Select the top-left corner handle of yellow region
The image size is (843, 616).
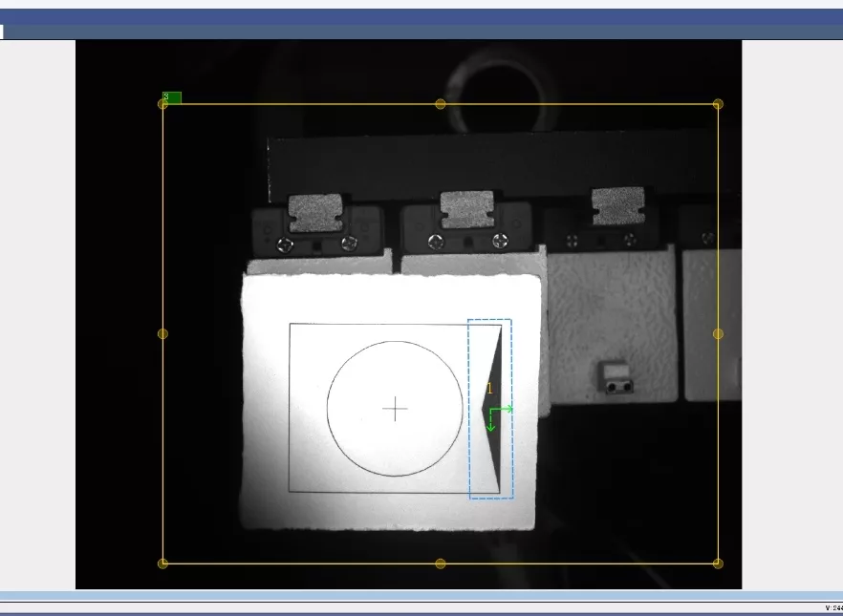pos(162,104)
